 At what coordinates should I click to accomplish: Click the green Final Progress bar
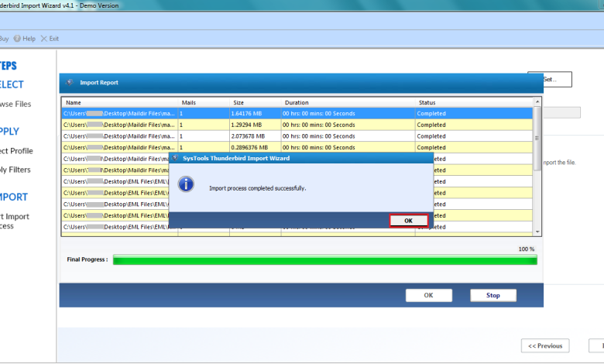click(324, 260)
